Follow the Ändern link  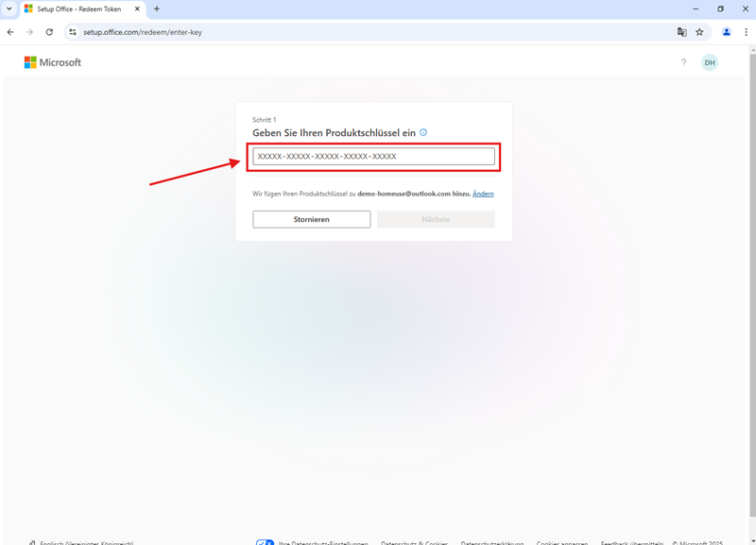pyautogui.click(x=483, y=194)
